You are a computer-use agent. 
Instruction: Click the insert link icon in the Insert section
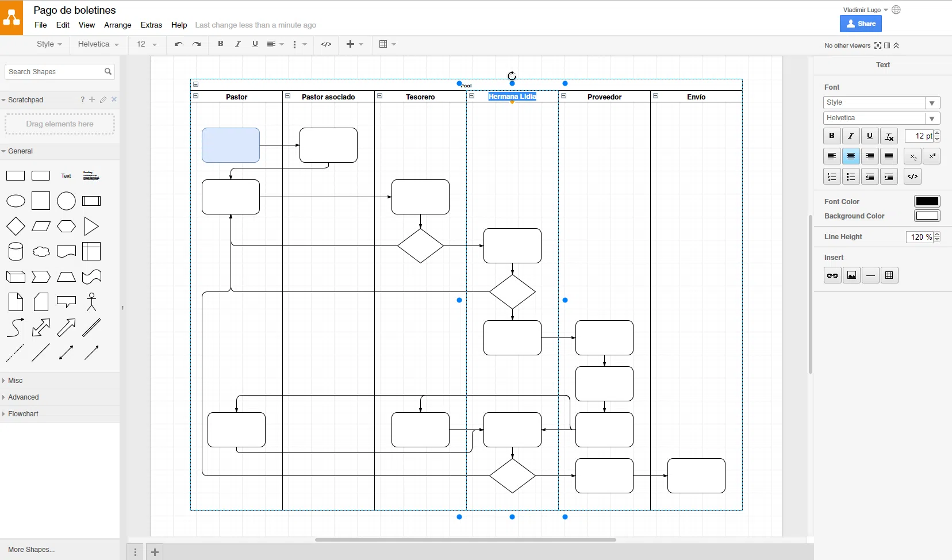[x=832, y=275]
